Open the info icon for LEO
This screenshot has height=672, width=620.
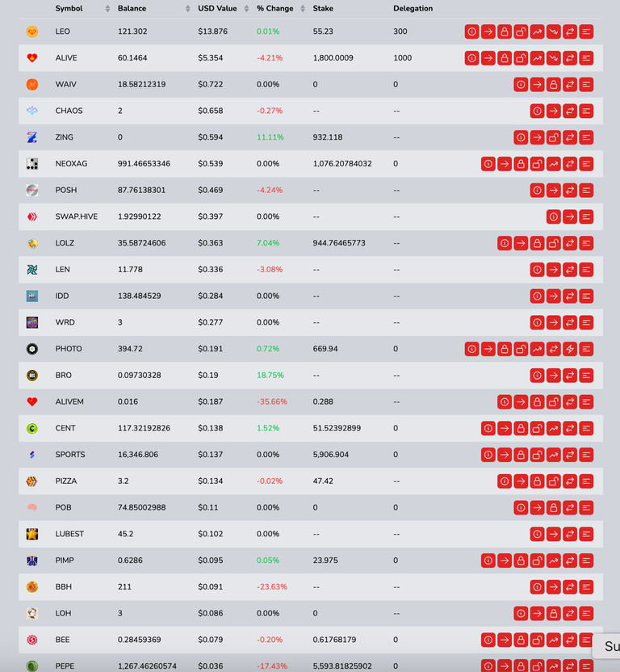pos(471,31)
